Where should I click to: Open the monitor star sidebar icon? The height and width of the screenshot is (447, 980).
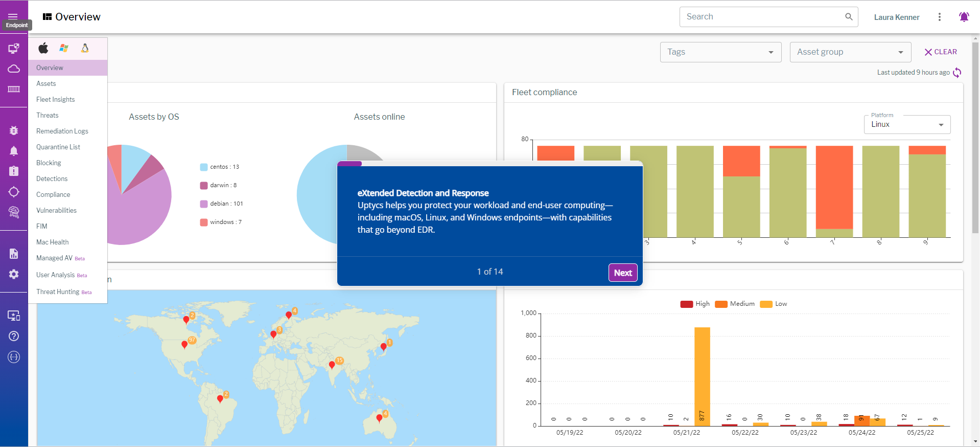pyautogui.click(x=14, y=316)
